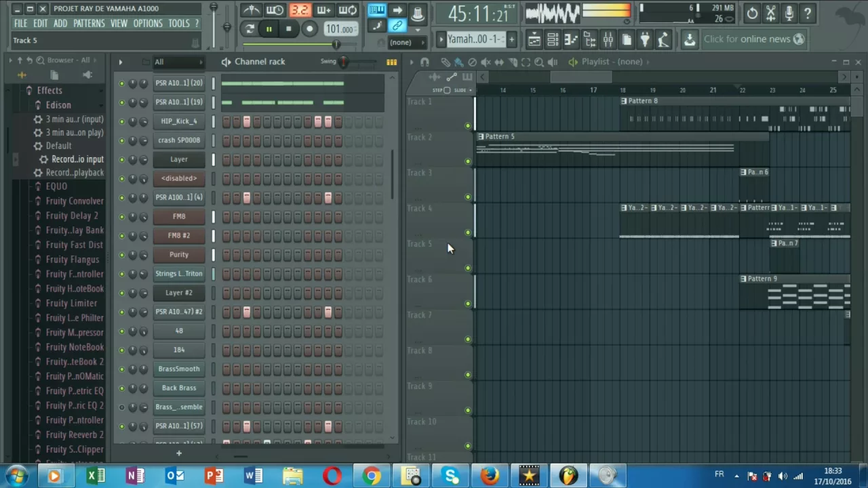Toggle the 3.2.1 countdown before recording

(299, 10)
